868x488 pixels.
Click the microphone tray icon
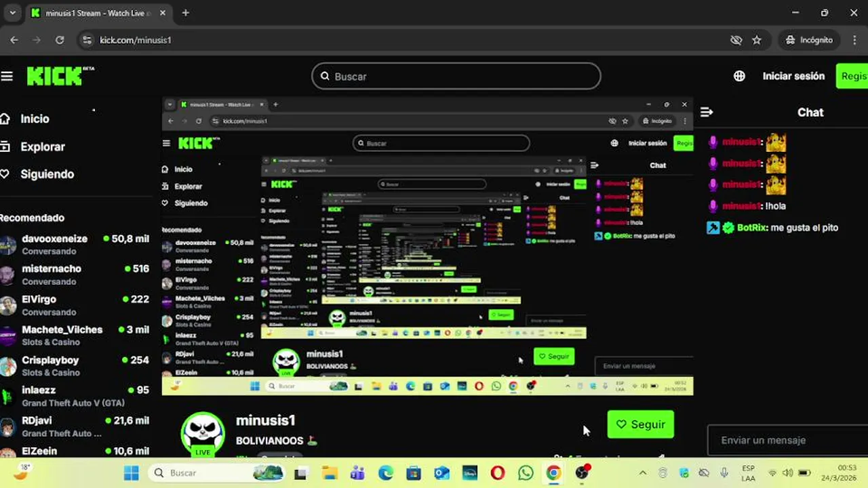724,473
